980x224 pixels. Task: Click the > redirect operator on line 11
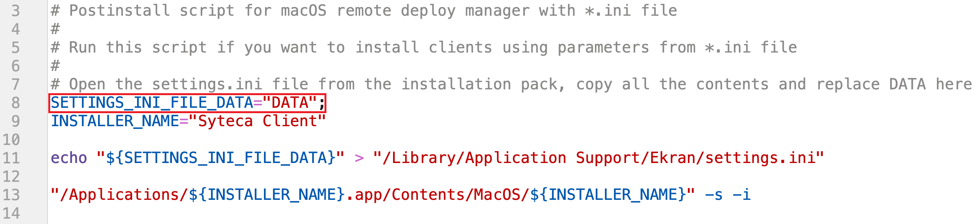coord(359,158)
